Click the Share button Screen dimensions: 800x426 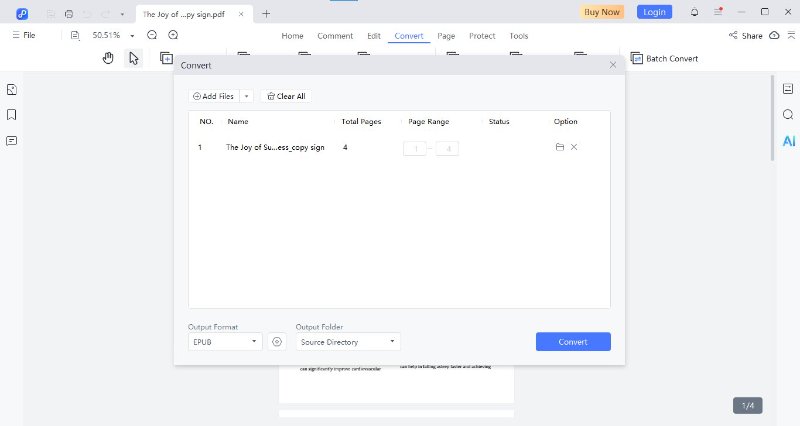(x=745, y=35)
